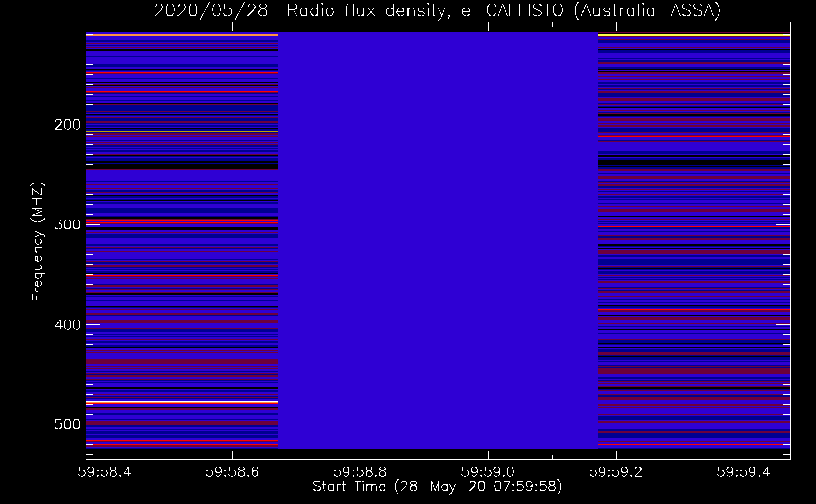Image resolution: width=816 pixels, height=504 pixels.
Task: Click the solid blue data gap in the spectrogram
Action: click(438, 240)
